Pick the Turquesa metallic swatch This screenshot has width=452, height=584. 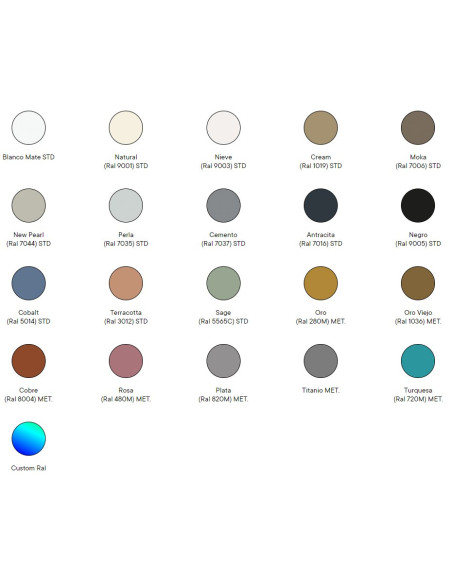[x=418, y=361]
